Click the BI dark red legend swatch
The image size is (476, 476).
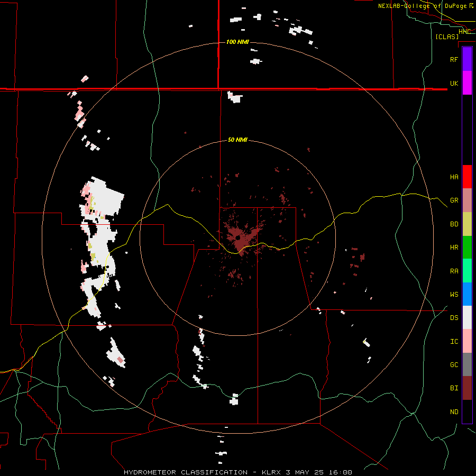(467, 388)
